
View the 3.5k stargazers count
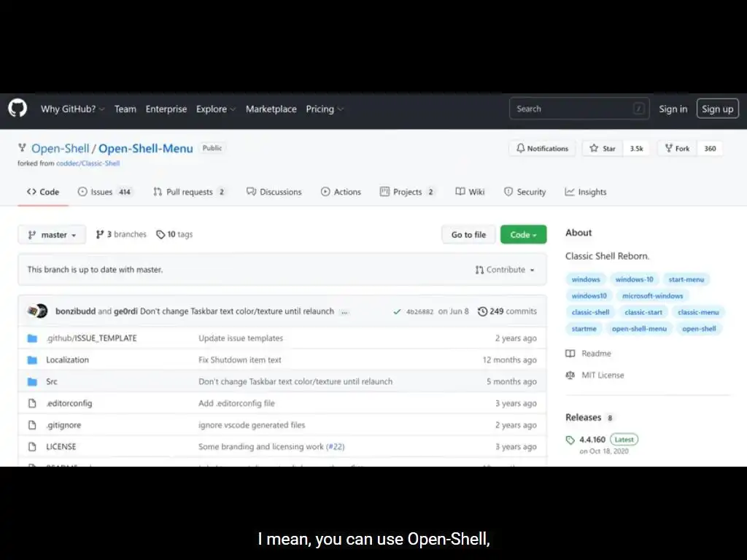(636, 149)
